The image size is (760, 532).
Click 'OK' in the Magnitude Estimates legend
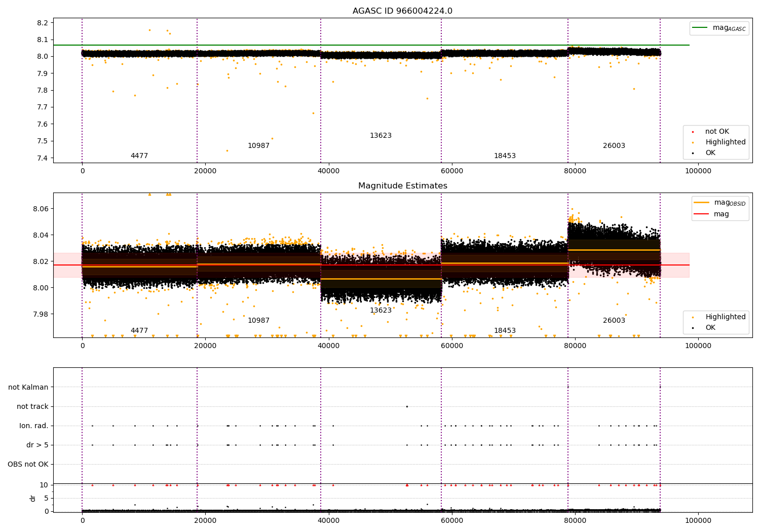point(710,328)
